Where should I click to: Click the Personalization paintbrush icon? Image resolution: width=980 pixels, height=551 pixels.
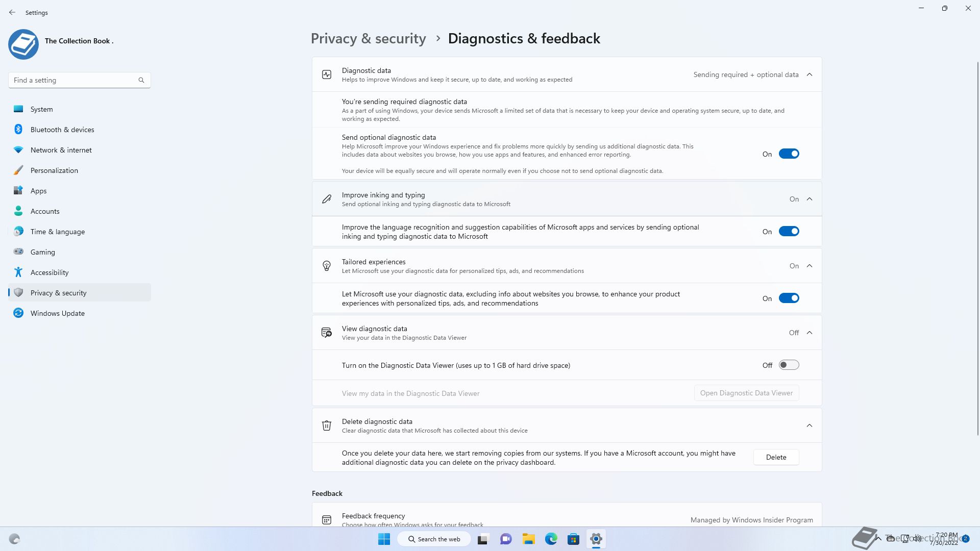pyautogui.click(x=18, y=170)
